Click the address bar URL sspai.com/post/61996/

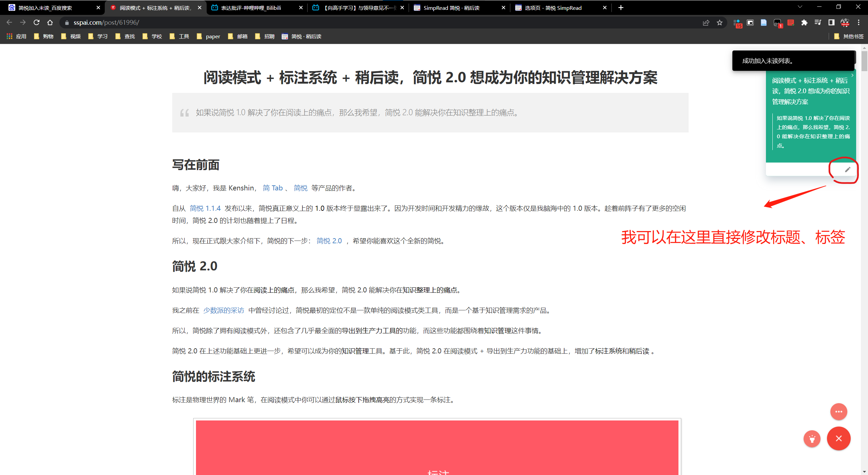point(106,23)
